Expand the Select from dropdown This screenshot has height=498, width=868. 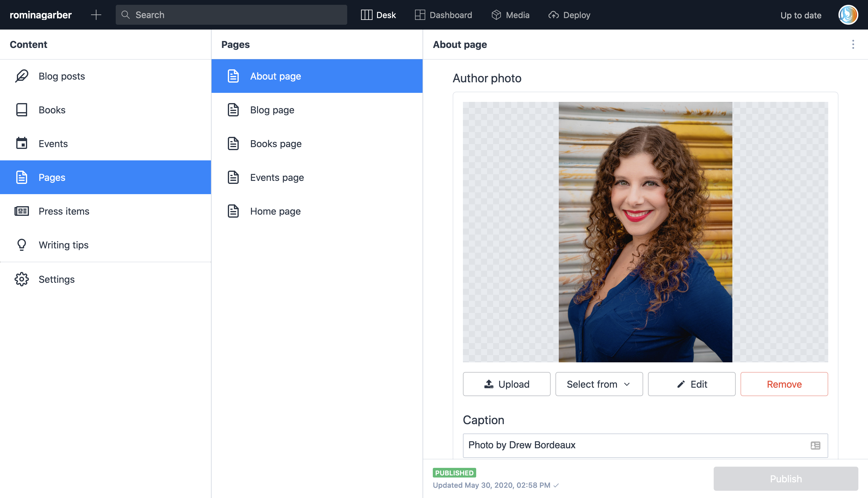point(599,384)
